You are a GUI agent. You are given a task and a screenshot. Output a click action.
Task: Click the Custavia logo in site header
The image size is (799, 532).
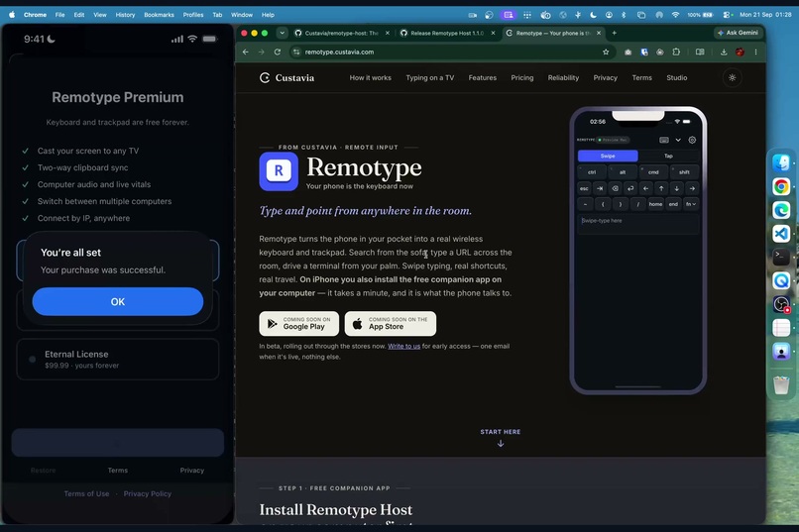(x=286, y=78)
